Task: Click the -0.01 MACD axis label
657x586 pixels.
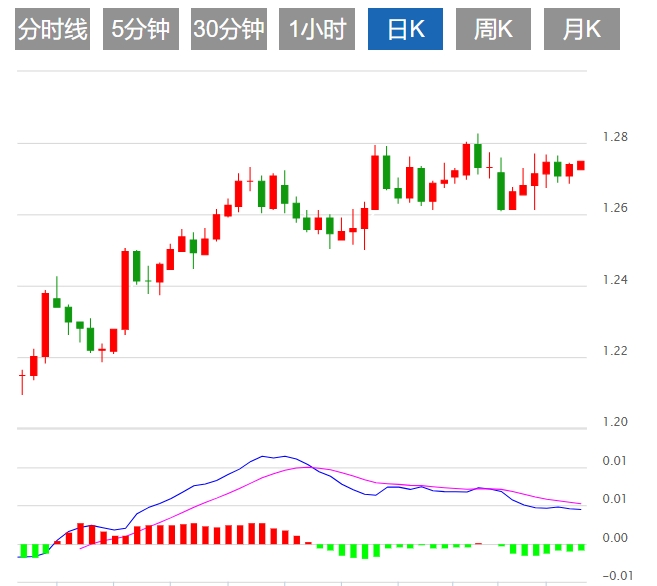Action: point(616,575)
